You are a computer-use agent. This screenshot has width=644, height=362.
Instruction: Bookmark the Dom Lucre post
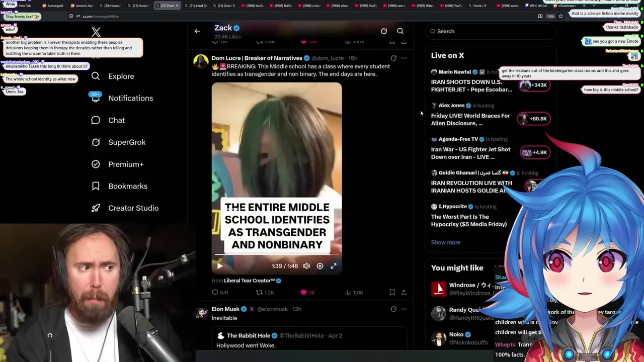coord(392,292)
